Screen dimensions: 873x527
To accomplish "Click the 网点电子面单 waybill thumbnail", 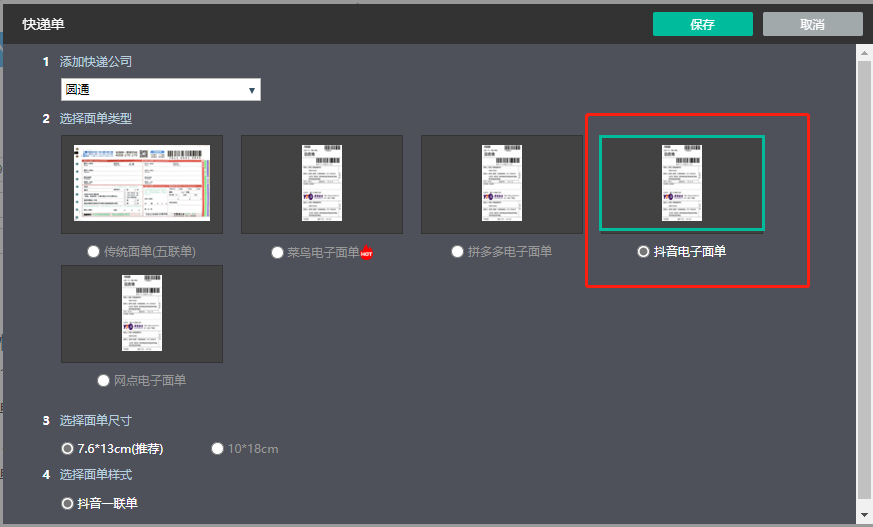I will (142, 314).
